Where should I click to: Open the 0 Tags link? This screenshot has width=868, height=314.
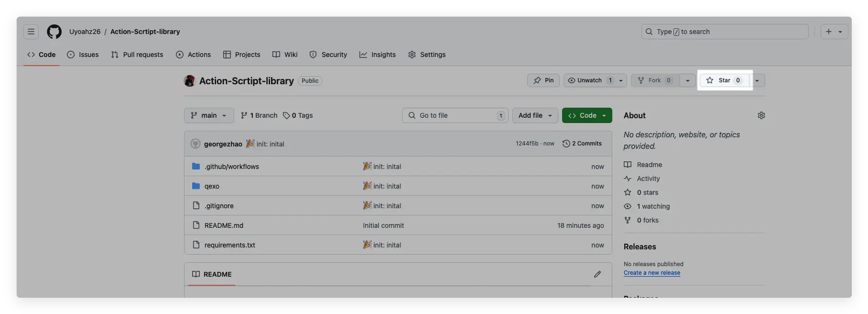pyautogui.click(x=298, y=115)
